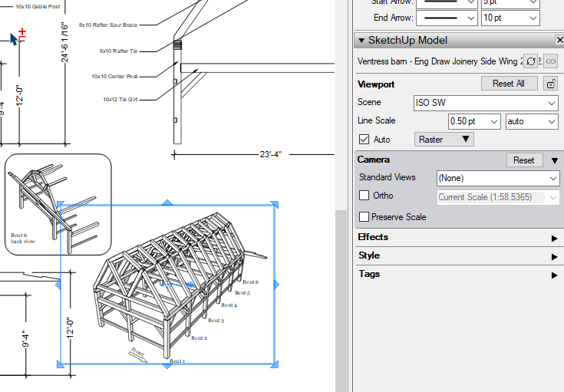Click the relink model chain icon
Image resolution: width=564 pixels, height=392 pixels.
[x=550, y=61]
